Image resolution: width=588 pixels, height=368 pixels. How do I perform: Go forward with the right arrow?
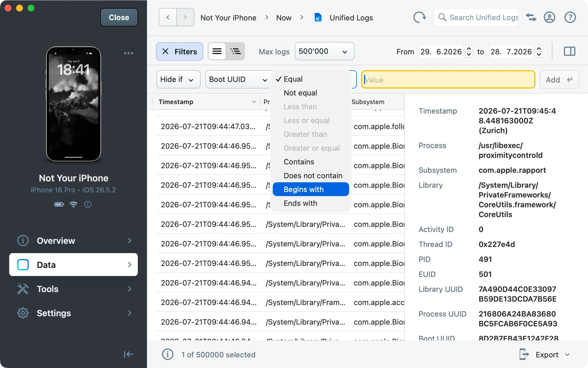[185, 18]
